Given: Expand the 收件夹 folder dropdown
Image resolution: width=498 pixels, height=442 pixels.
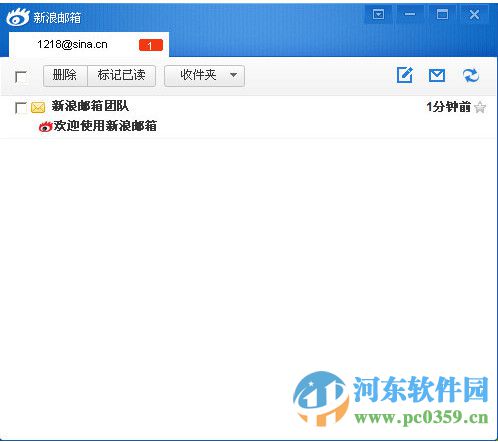Looking at the screenshot, I should (x=204, y=76).
